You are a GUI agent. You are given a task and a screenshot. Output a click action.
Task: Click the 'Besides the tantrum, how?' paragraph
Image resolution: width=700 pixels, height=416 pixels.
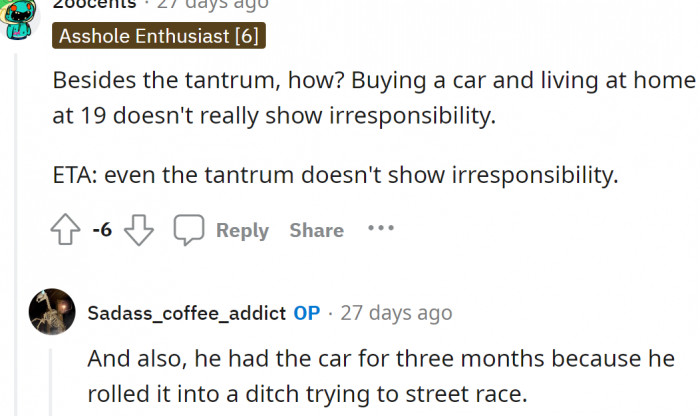[372, 98]
